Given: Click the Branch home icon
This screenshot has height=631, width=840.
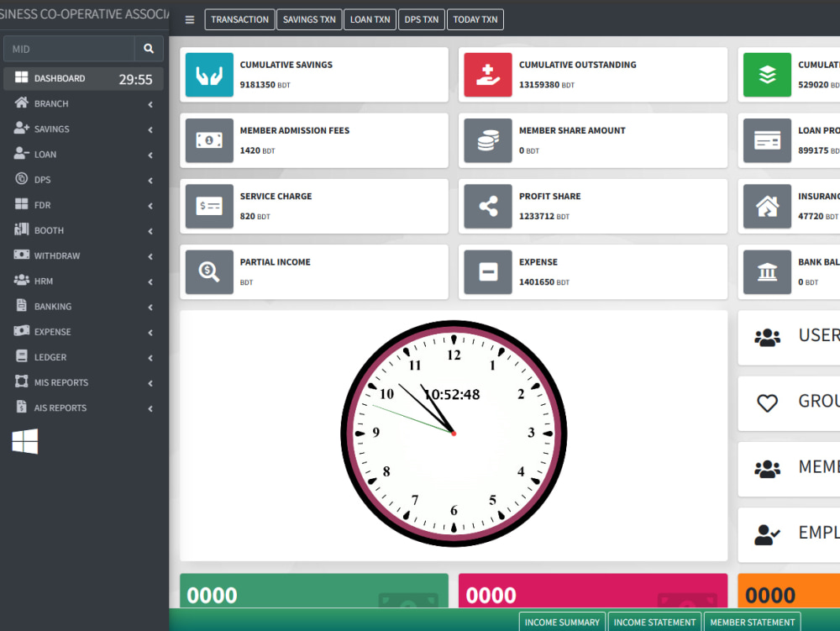Looking at the screenshot, I should 22,103.
